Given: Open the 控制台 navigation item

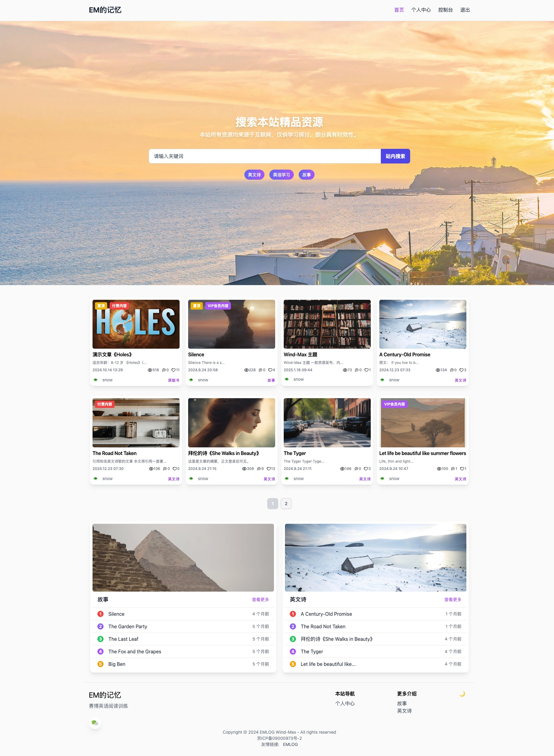Looking at the screenshot, I should coord(445,10).
